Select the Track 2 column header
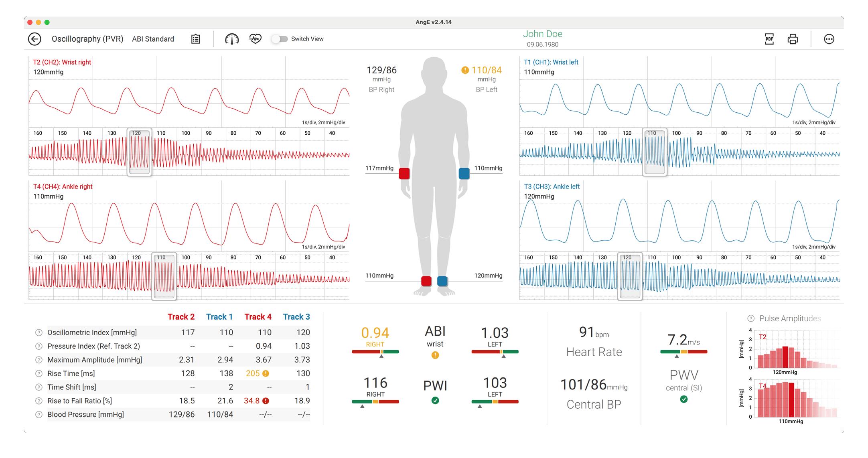Image resolution: width=868 pixels, height=458 pixels. point(181,317)
